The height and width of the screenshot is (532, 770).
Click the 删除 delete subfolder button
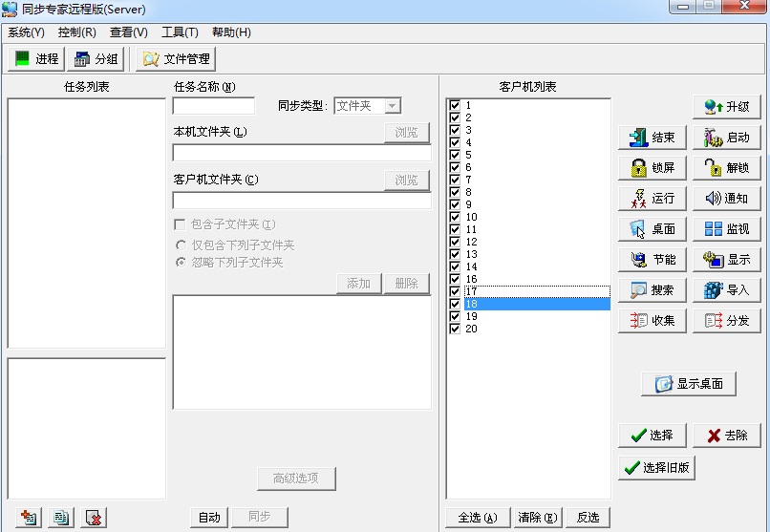[407, 284]
